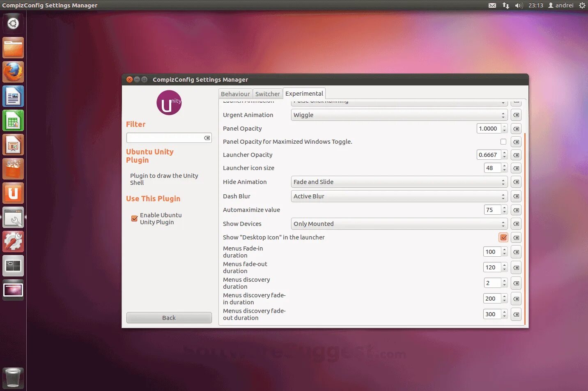
Task: Click the Launcher Opacity value 0.6667
Action: click(x=489, y=155)
